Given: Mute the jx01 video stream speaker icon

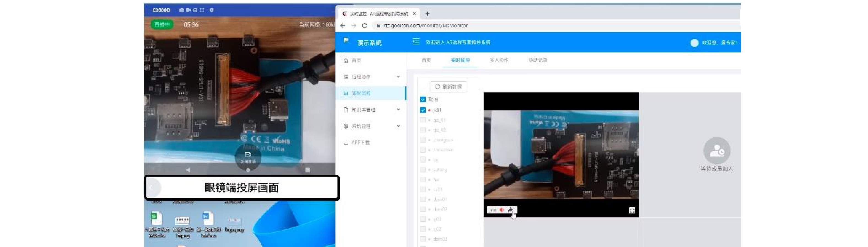Looking at the screenshot, I should 502,210.
